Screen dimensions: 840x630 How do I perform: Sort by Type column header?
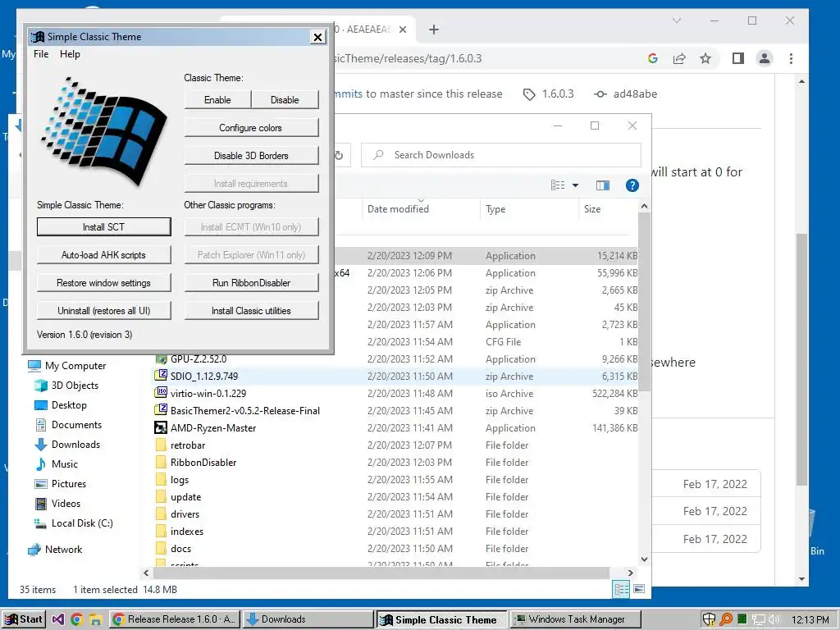click(x=529, y=209)
